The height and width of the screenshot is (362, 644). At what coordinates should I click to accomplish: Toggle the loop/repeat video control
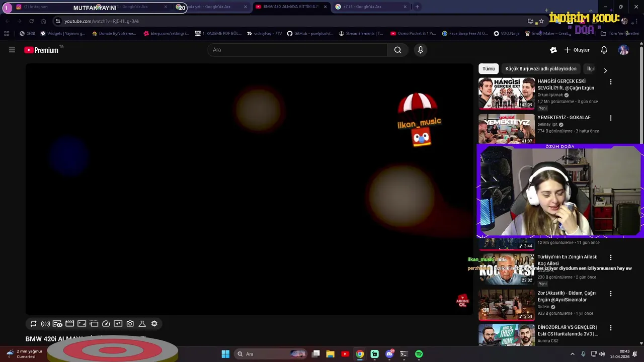click(33, 324)
